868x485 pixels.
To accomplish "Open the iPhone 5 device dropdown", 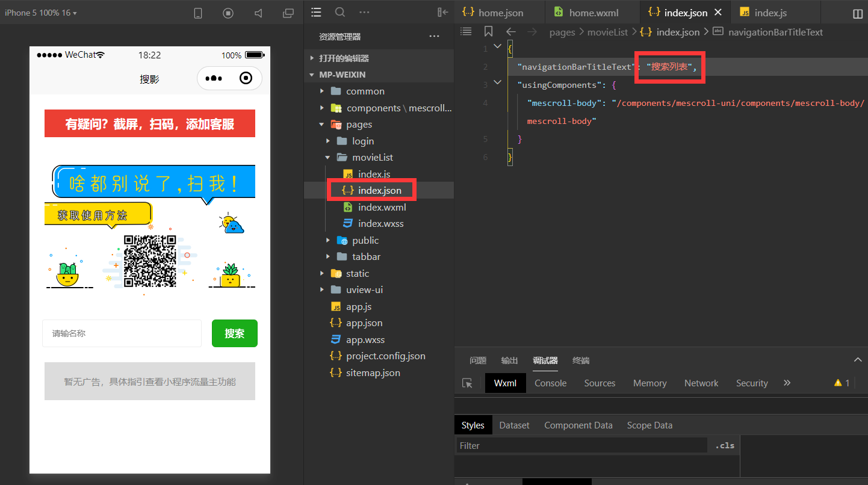I will (41, 13).
